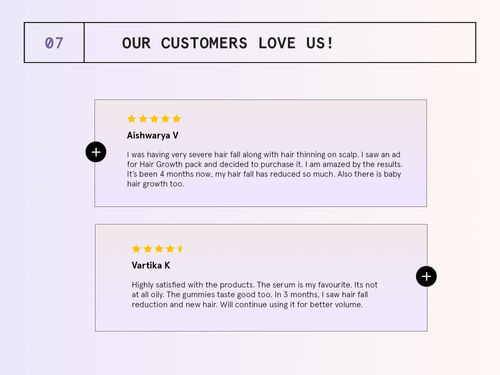
Task: Click the section number 07 box
Action: (x=54, y=43)
